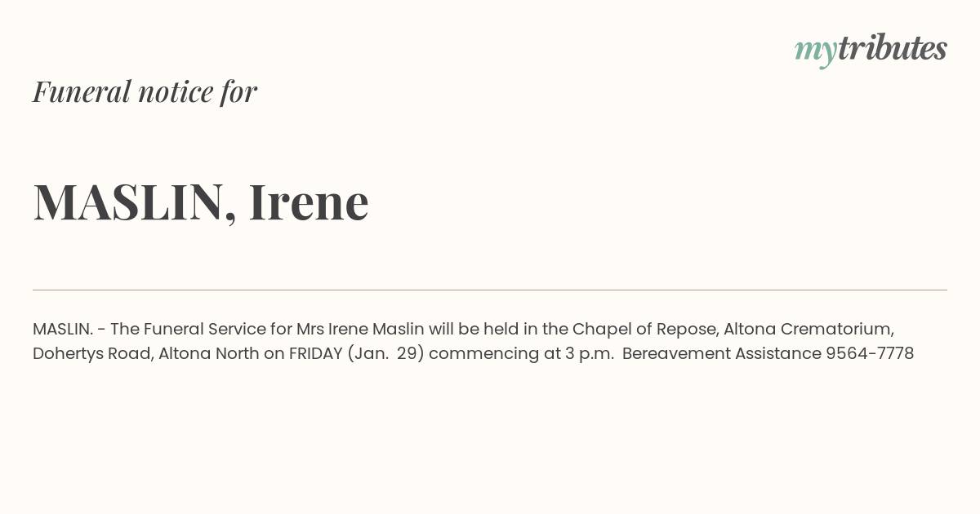Select the "Chapel of Repose" text

[645, 329]
